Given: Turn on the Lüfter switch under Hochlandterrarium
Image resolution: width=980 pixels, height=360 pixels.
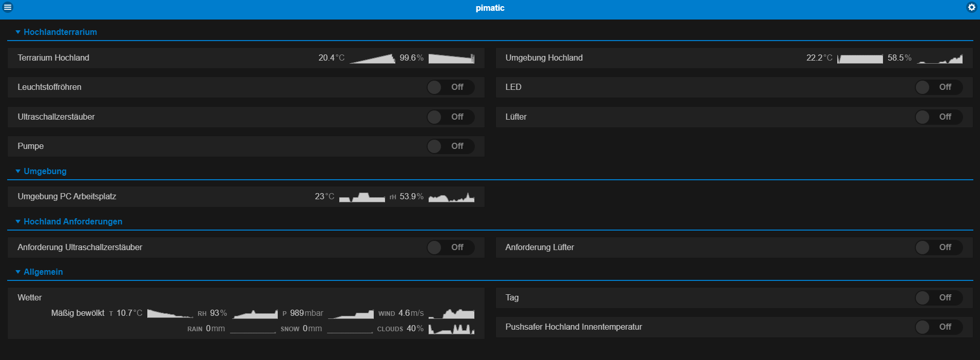Looking at the screenshot, I should (938, 117).
